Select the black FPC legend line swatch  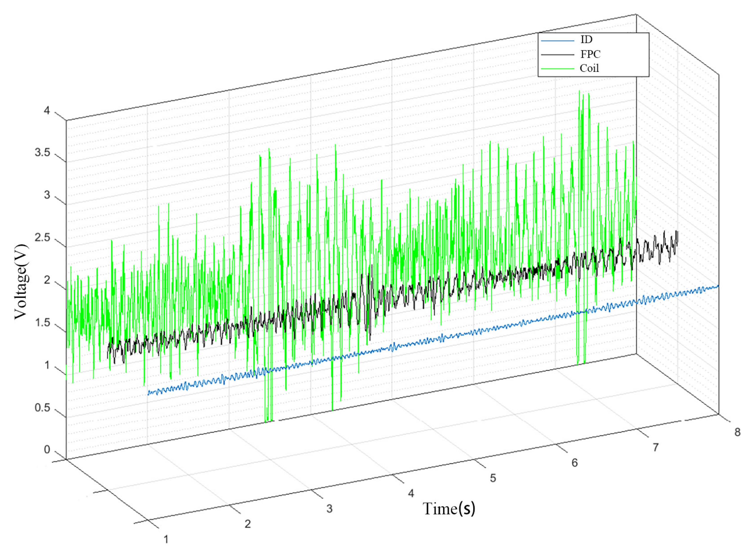tap(558, 55)
